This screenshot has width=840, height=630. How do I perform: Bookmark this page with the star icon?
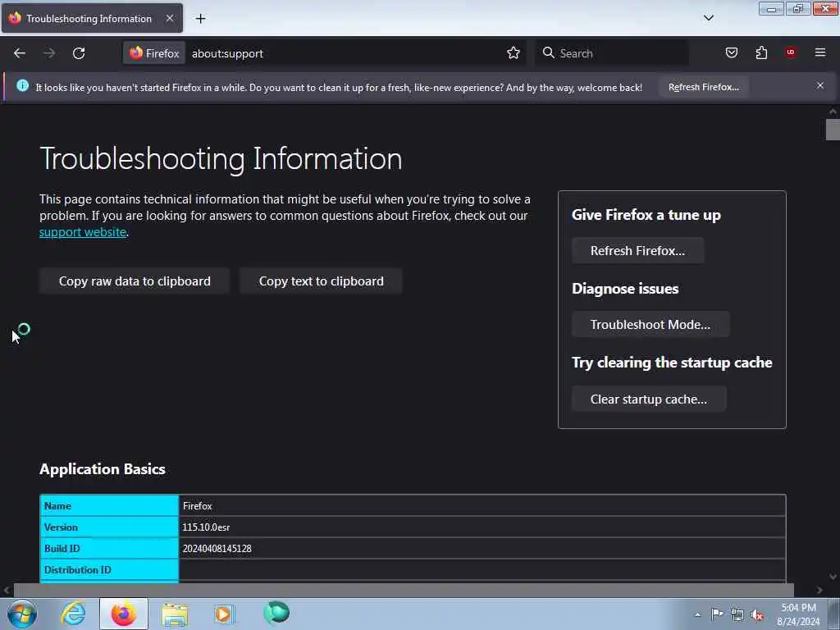[x=514, y=53]
